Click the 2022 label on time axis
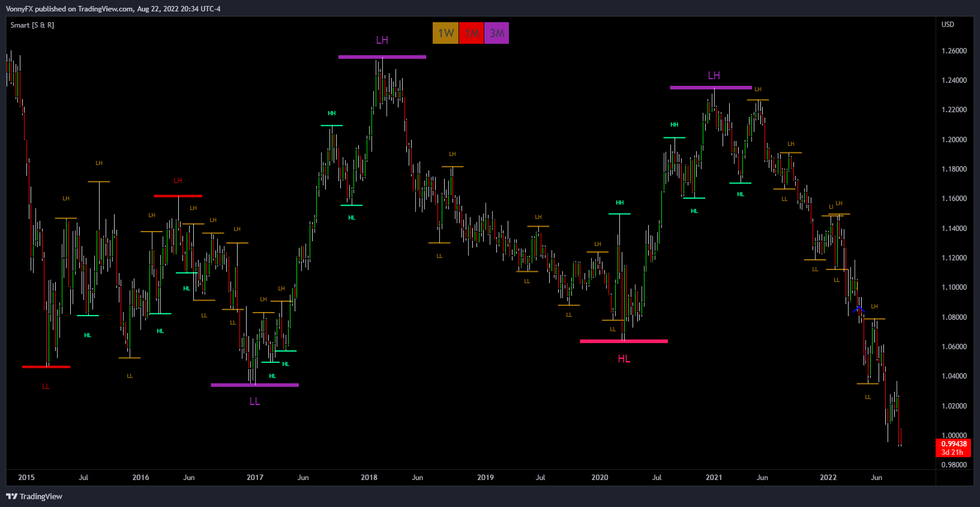The height and width of the screenshot is (507, 980). click(x=828, y=478)
